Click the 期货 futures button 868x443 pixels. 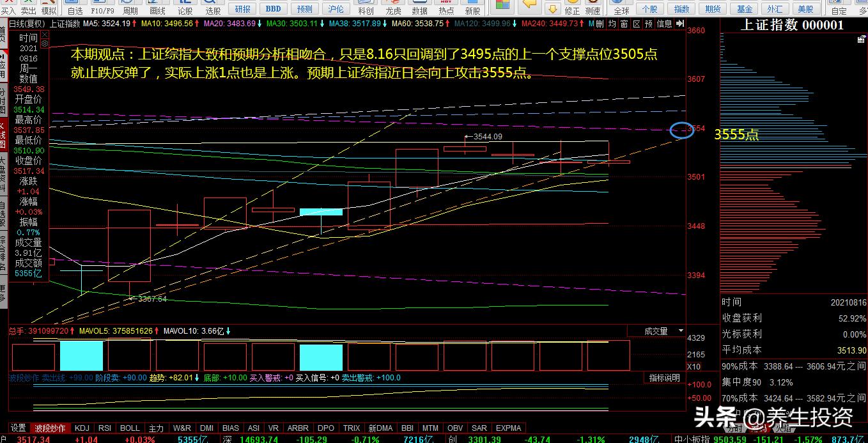pyautogui.click(x=713, y=8)
